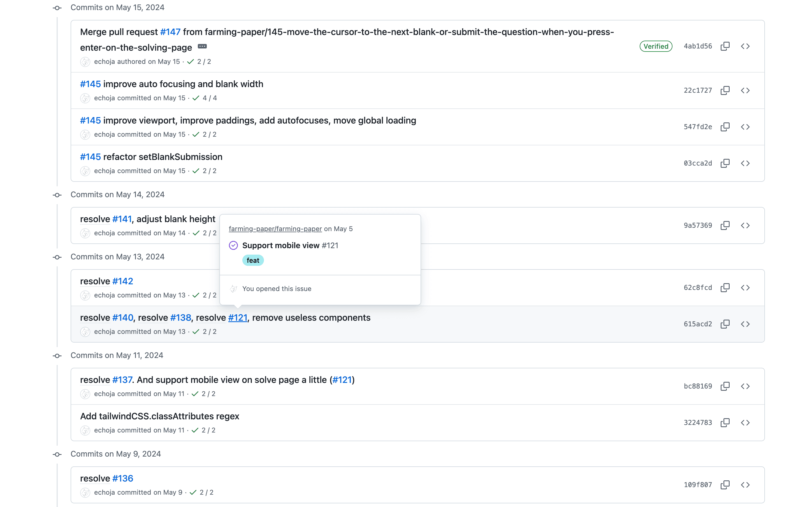This screenshot has height=507, width=812.
Task: Browse repository at commit 22c1727
Action: pos(745,90)
